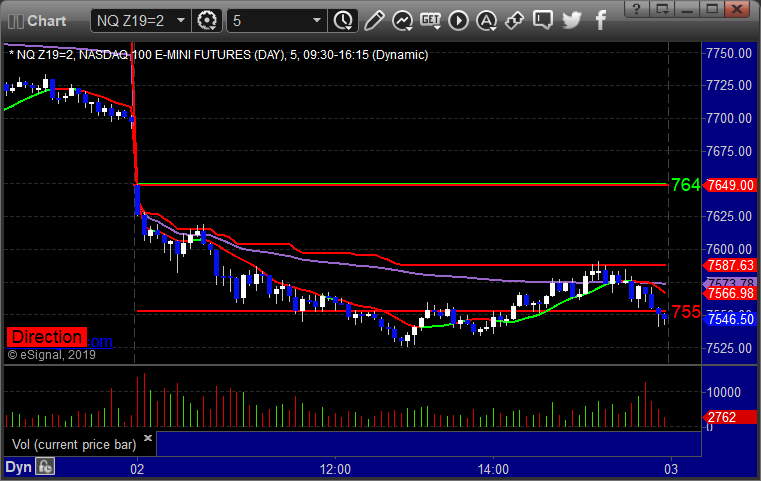Open the symbol settings gear icon
The image size is (761, 481).
coord(207,21)
